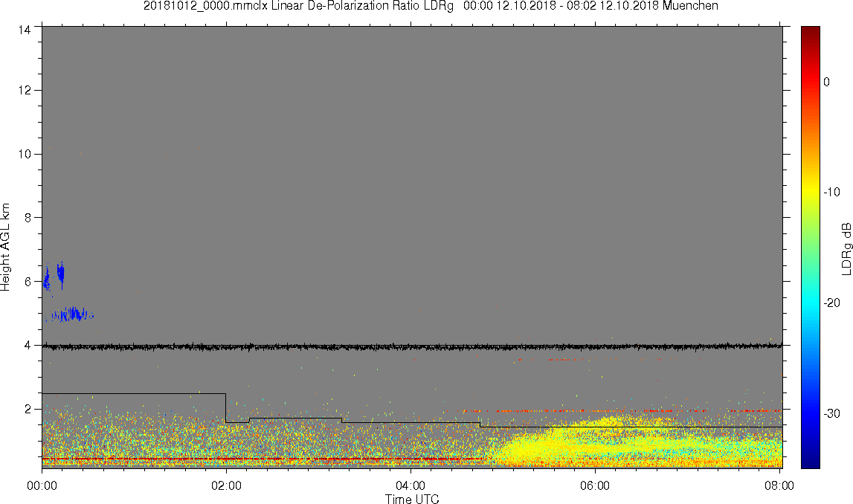The width and height of the screenshot is (853, 504).
Task: Click the -20 dB colorbar tick label
Action: point(831,303)
